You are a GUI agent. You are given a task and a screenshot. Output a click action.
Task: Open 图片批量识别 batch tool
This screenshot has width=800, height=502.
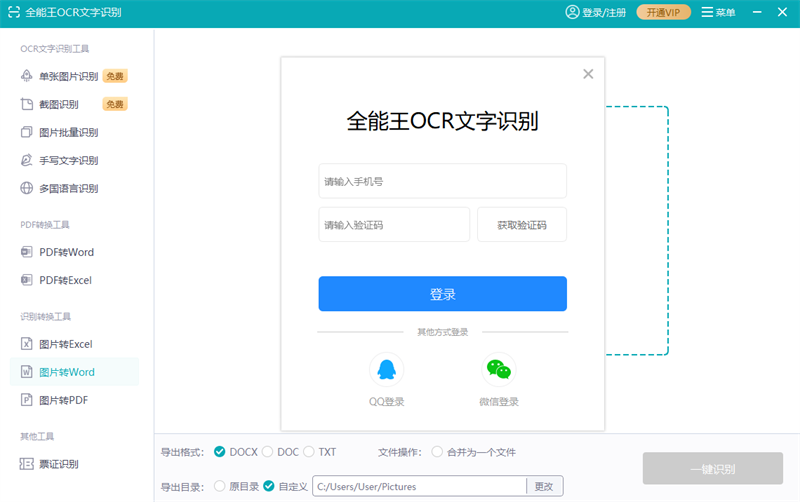pos(68,132)
